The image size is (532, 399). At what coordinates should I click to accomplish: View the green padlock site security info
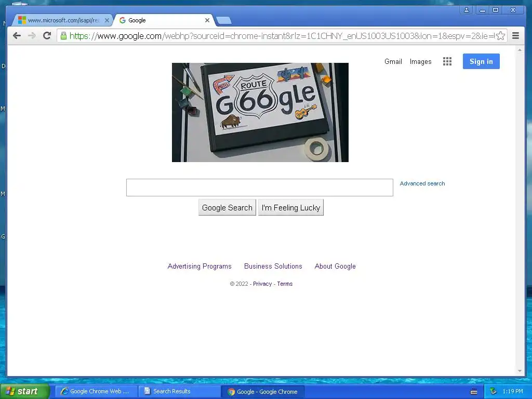click(x=63, y=36)
